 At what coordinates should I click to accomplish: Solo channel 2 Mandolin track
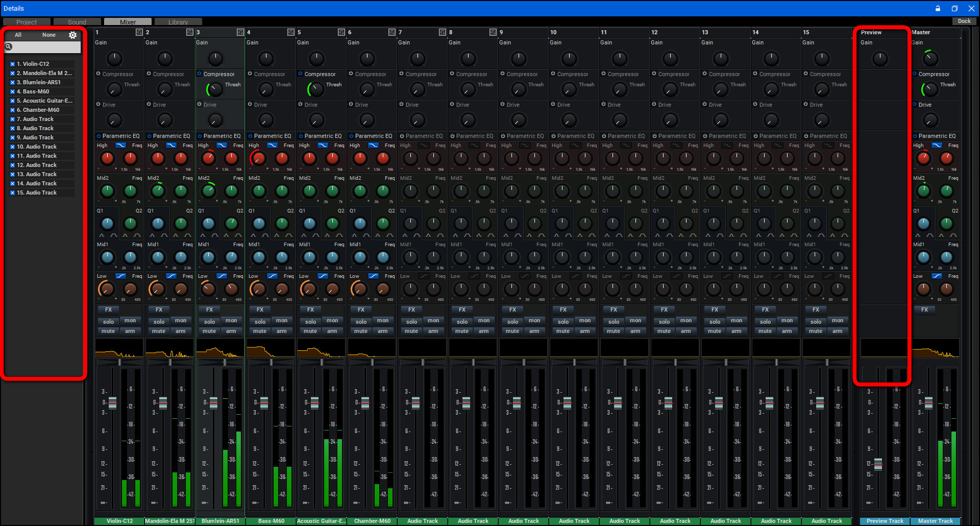(x=159, y=322)
